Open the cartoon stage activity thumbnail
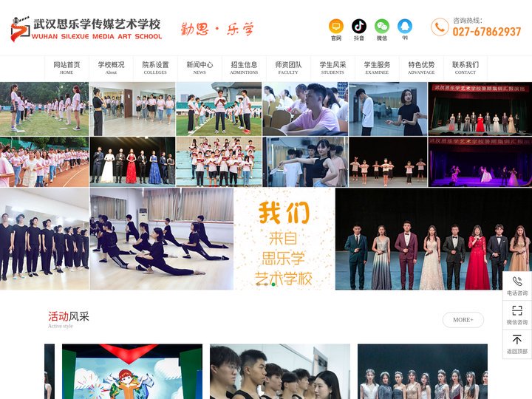Image resolution: width=532 pixels, height=399 pixels. (x=132, y=372)
